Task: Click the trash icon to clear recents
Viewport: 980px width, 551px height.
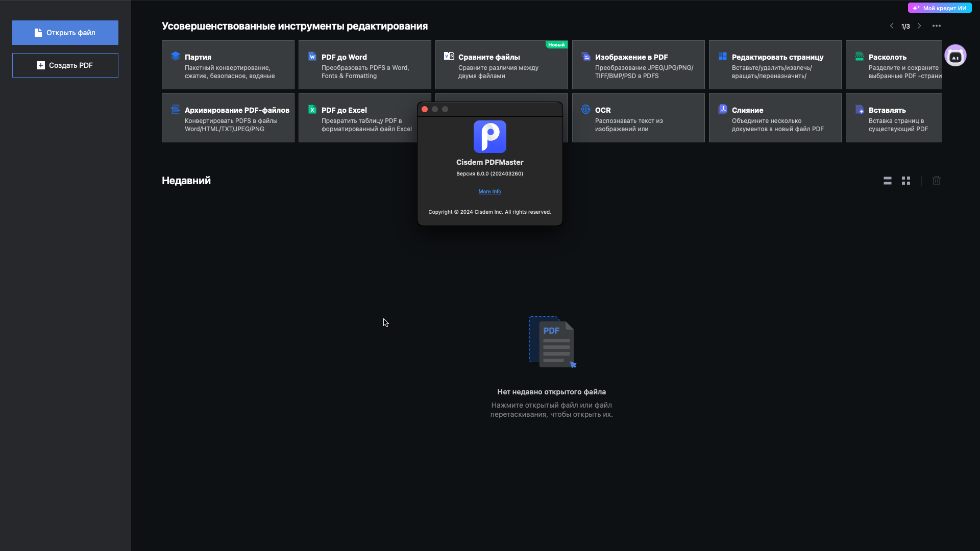Action: pos(937,181)
